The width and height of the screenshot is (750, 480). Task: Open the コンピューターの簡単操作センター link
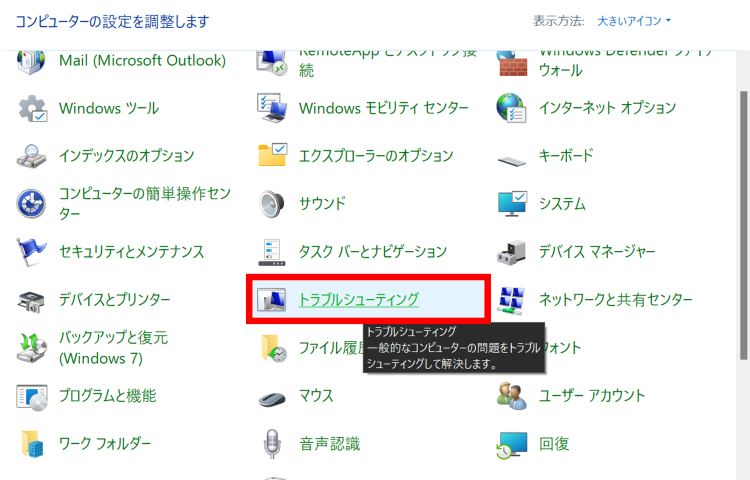point(145,204)
